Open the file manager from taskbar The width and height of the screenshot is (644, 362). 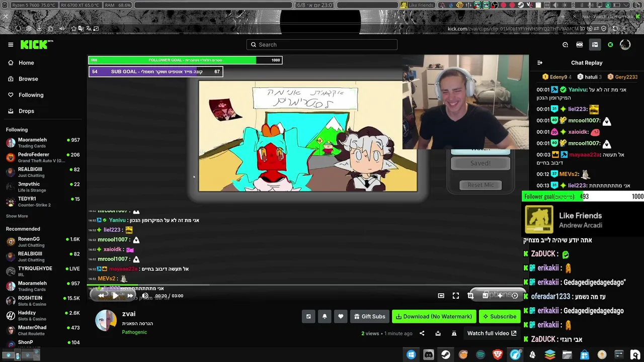567,354
